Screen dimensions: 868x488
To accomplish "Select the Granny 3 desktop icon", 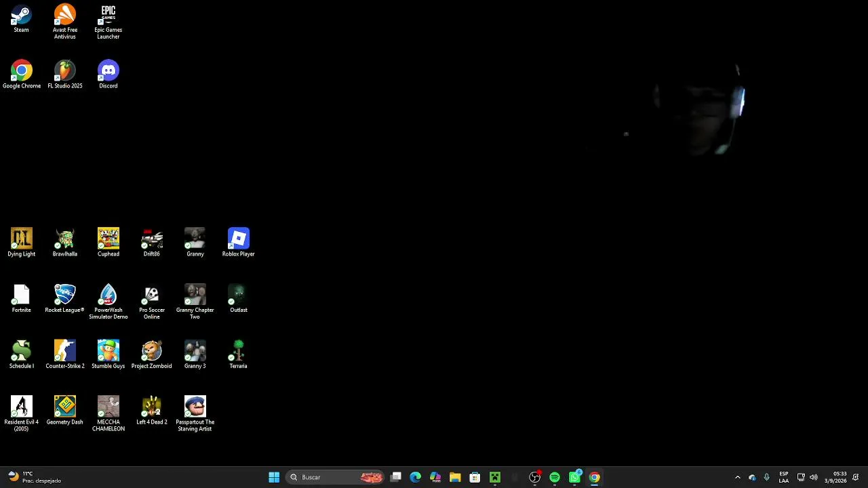I will coord(195,354).
